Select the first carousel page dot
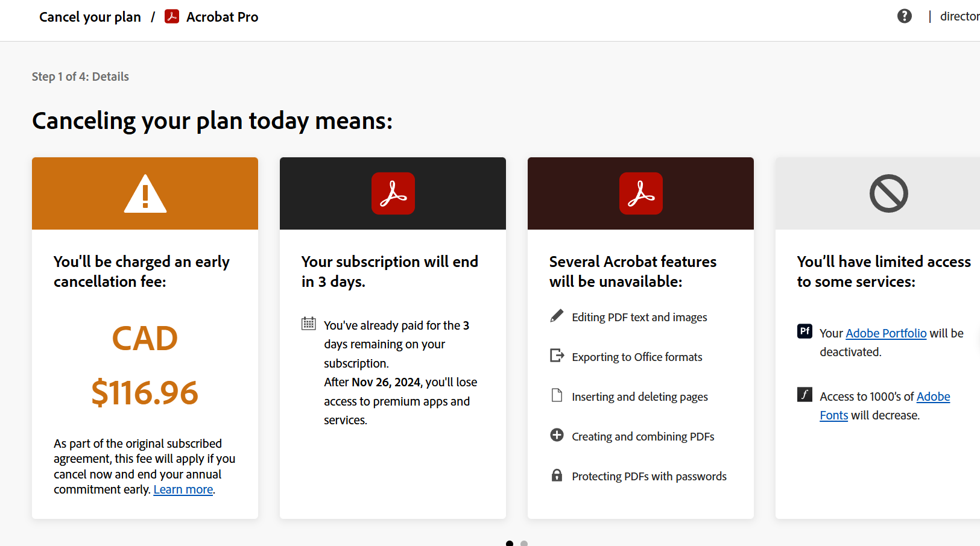The height and width of the screenshot is (546, 980). [x=510, y=543]
